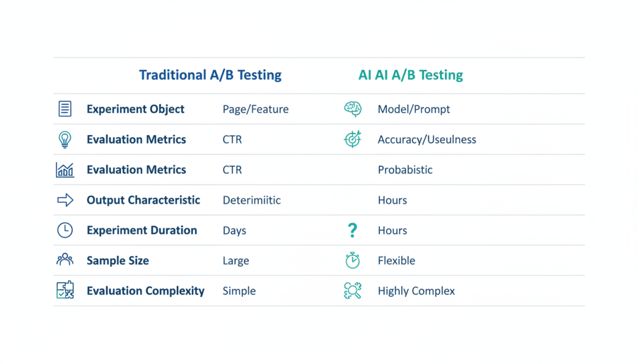Select the AI AI A/B Testing heading
This screenshot has height=364, width=638.
(411, 75)
